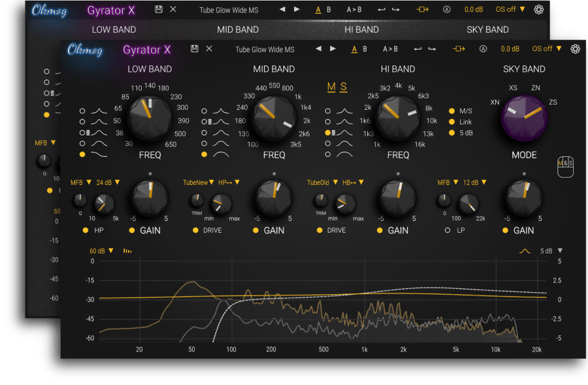The width and height of the screenshot is (588, 385).
Task: Click the Mid Band GAIN knob
Action: (x=274, y=198)
